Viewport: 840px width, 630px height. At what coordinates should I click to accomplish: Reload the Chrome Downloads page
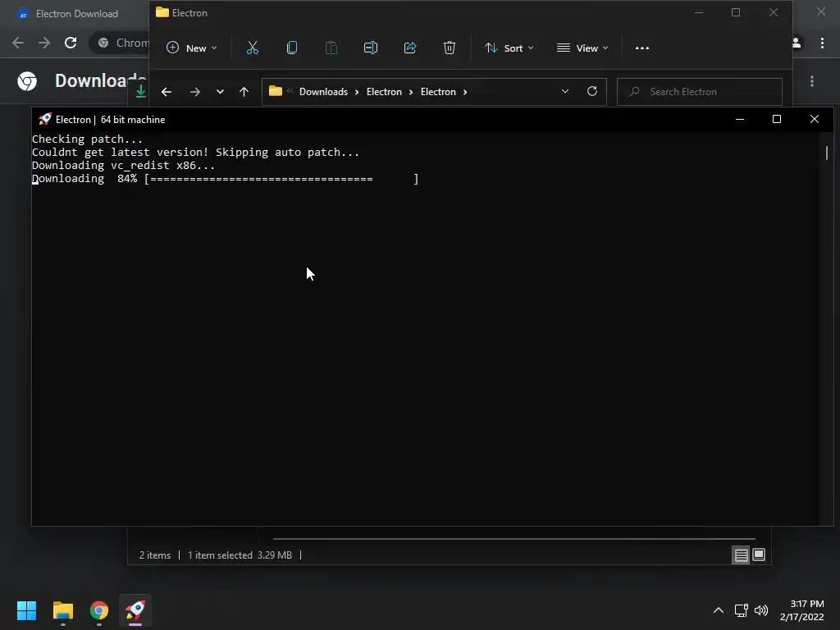pyautogui.click(x=71, y=43)
